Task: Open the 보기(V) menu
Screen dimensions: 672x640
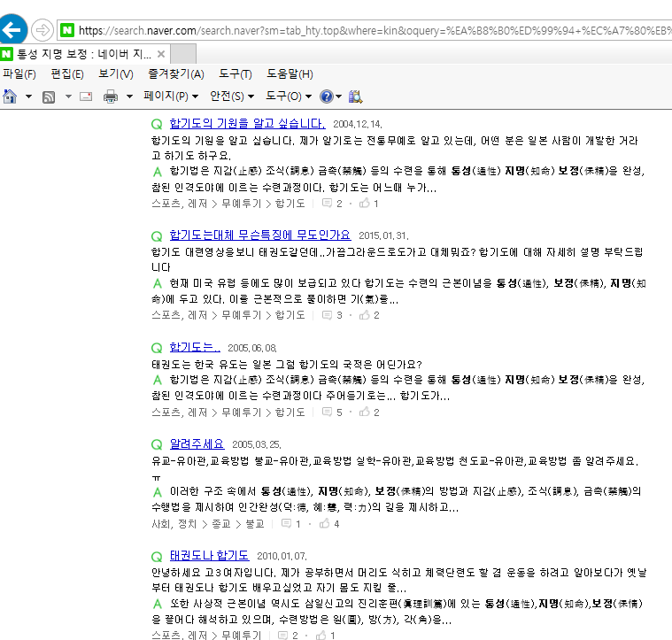Action: [x=116, y=74]
